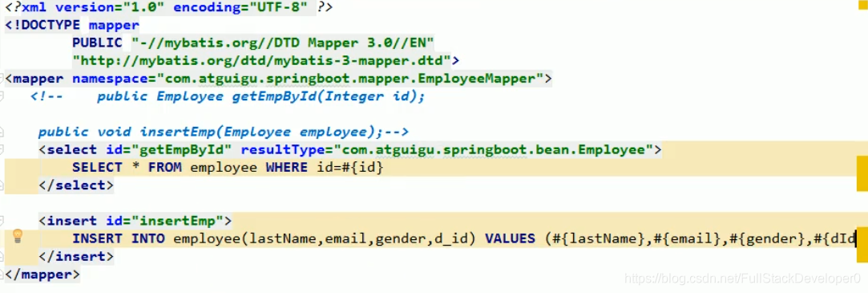Collapse the fold marker beside the <select> opening tag
The height and width of the screenshot is (293, 868).
click(2, 149)
